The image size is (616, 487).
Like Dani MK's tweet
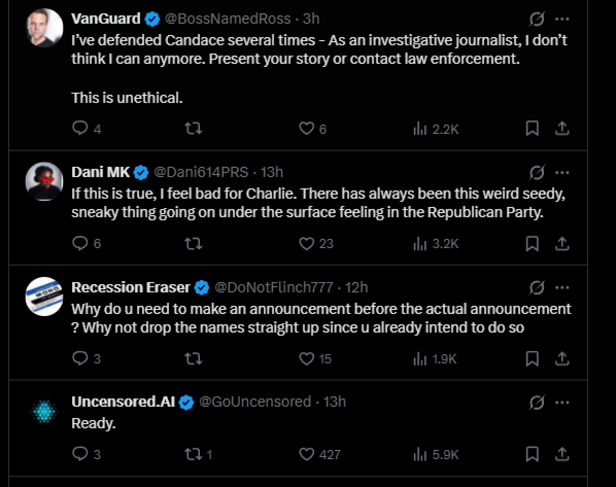pyautogui.click(x=308, y=243)
